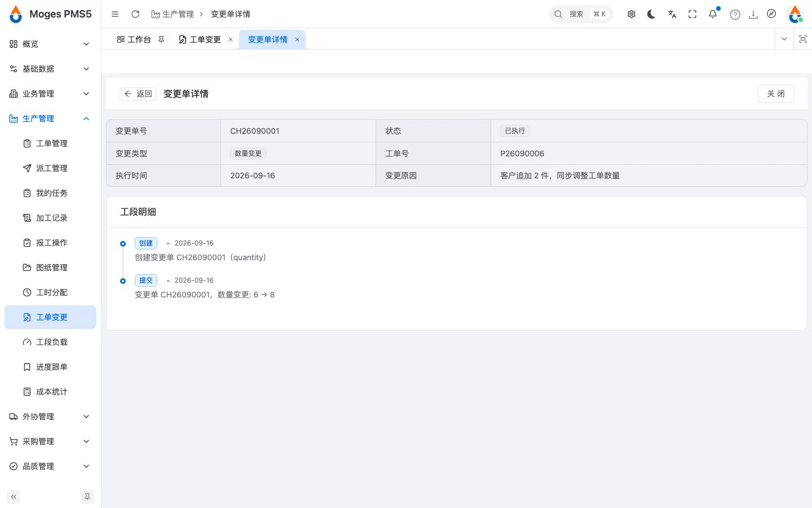This screenshot has height=508, width=812.
Task: Collapse the 生产管理 menu
Action: [50, 119]
